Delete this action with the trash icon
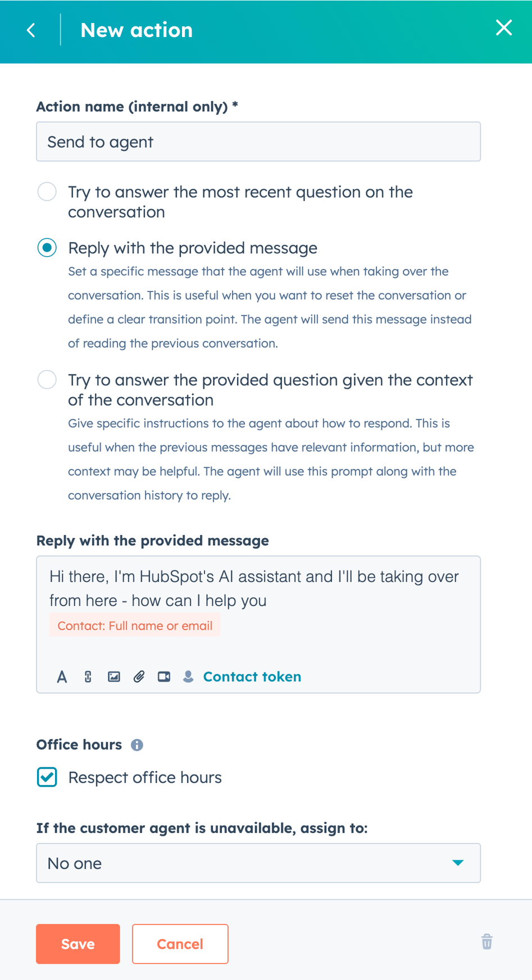Image resolution: width=532 pixels, height=980 pixels. (x=486, y=942)
